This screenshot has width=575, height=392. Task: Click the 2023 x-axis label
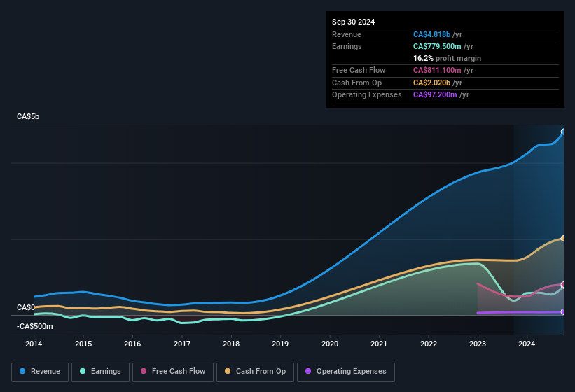[x=478, y=344]
